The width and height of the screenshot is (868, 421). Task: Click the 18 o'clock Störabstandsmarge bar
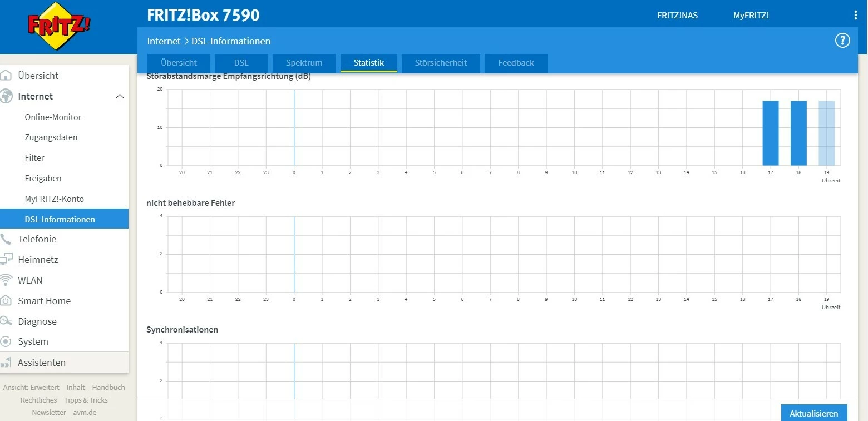[x=798, y=133]
